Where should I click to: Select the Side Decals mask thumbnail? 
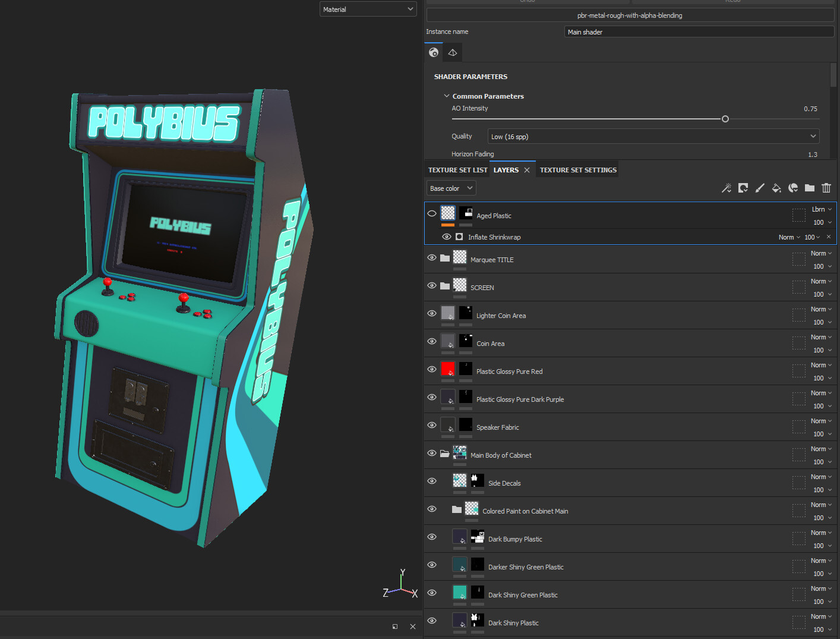tap(478, 480)
